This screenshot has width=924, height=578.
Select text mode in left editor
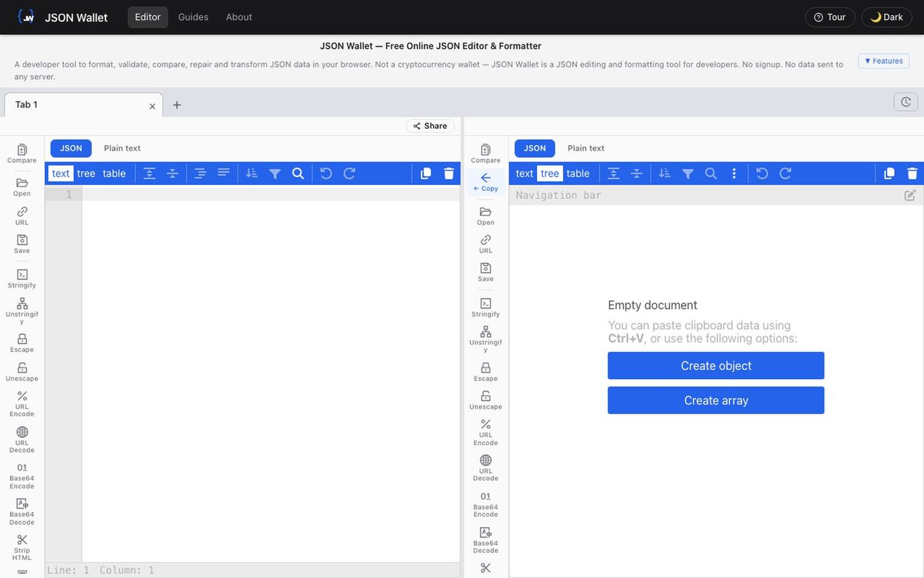(61, 173)
